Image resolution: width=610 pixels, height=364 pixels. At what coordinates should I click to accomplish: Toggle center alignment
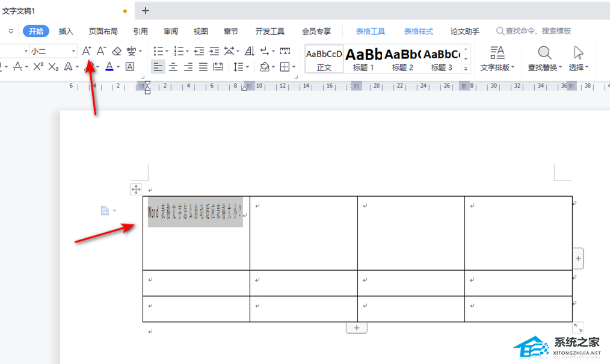(173, 67)
